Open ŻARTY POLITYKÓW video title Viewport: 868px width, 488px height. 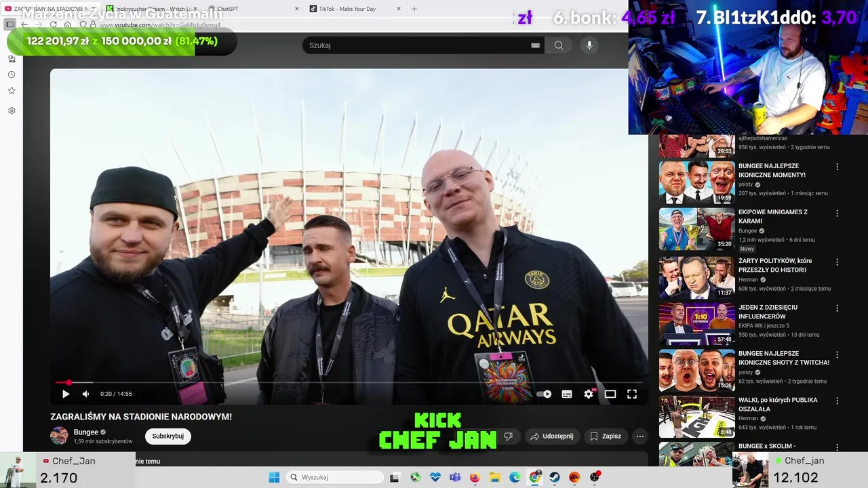775,265
